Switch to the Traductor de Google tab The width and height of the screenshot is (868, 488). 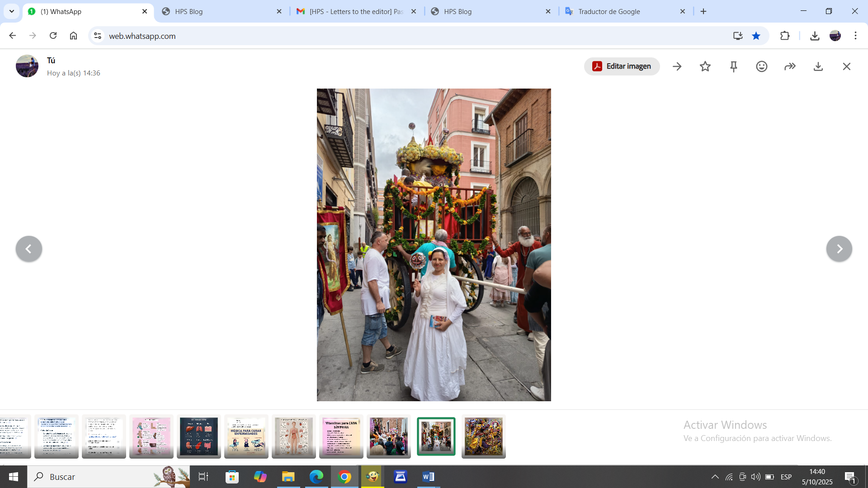(x=609, y=11)
